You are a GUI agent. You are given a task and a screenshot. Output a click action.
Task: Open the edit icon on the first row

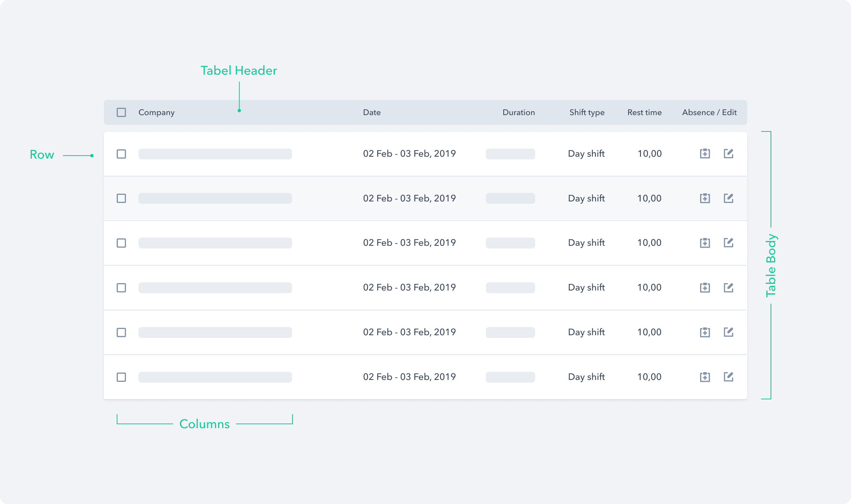pyautogui.click(x=729, y=154)
